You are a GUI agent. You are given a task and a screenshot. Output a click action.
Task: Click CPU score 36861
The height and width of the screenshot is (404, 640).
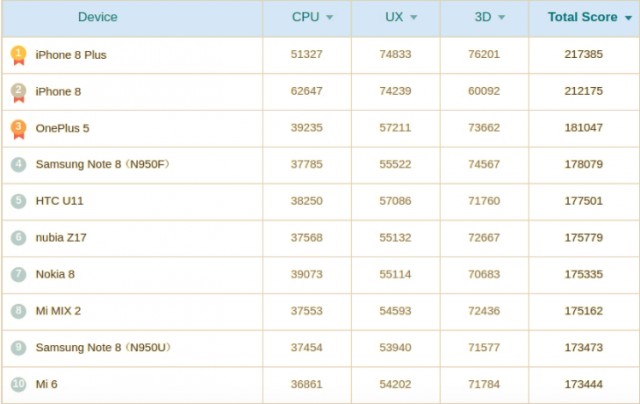click(307, 384)
